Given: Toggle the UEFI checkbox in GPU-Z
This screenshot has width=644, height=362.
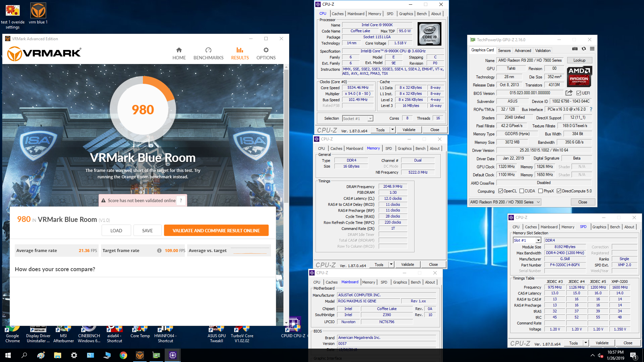Looking at the screenshot, I should pyautogui.click(x=579, y=93).
